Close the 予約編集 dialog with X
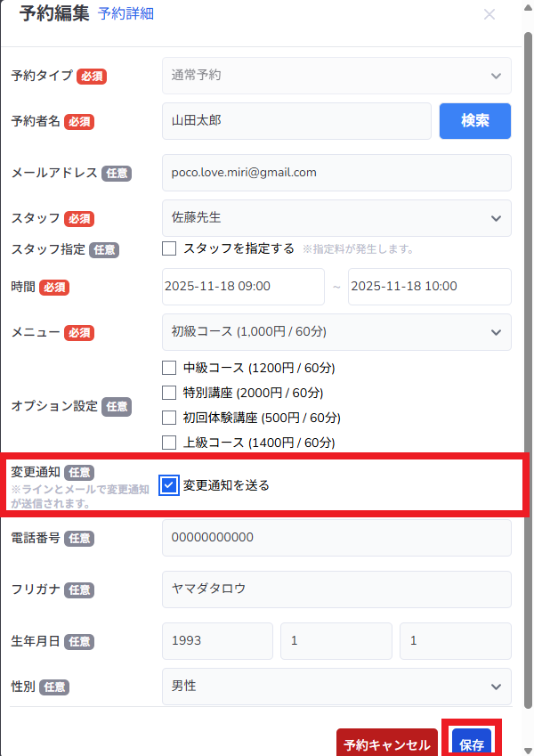Image resolution: width=534 pixels, height=756 pixels. [489, 14]
